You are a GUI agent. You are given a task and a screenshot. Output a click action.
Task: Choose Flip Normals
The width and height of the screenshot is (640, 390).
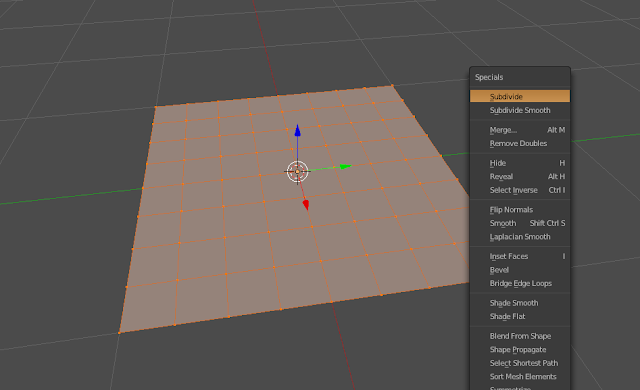coord(520,209)
